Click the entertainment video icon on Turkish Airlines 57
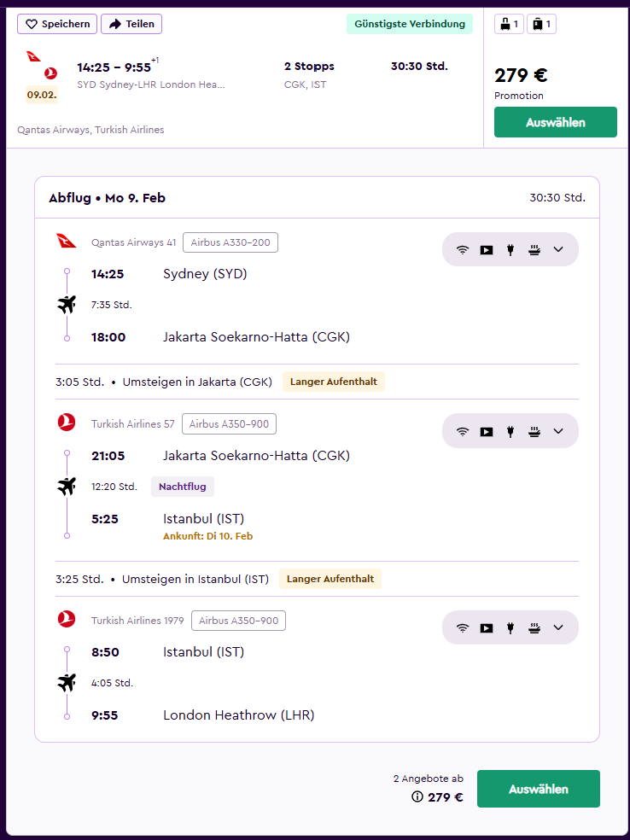This screenshot has width=630, height=840. pos(487,431)
